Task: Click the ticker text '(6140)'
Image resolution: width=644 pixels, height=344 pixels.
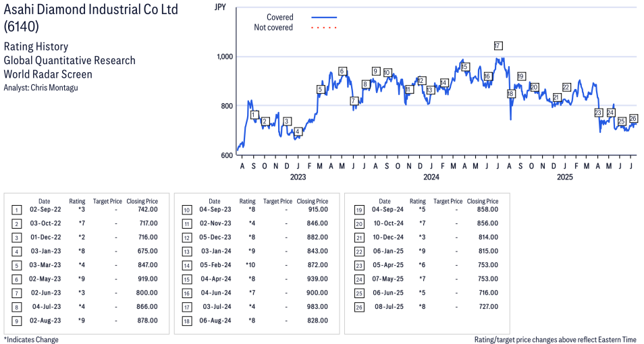Action: point(22,26)
